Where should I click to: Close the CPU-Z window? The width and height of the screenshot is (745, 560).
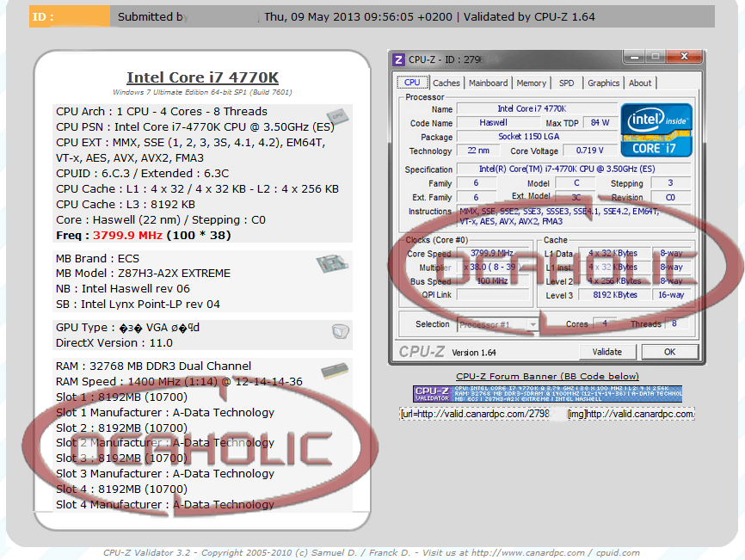tap(684, 57)
